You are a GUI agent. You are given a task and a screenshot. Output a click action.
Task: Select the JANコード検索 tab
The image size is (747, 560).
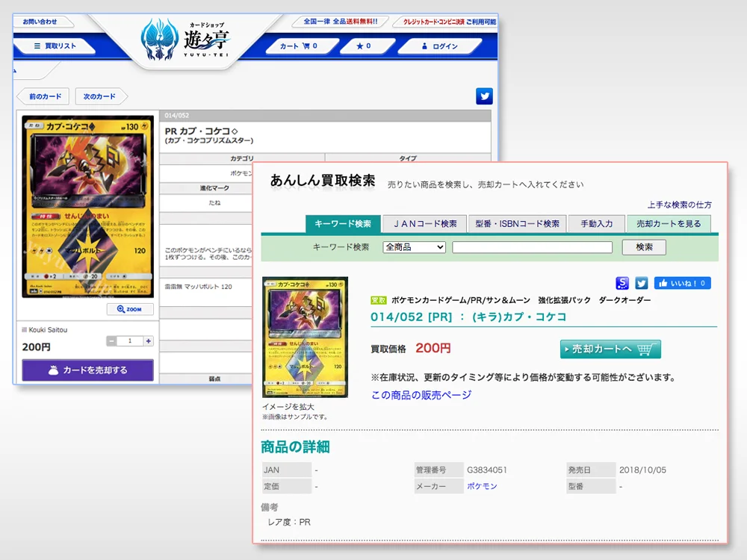(425, 223)
